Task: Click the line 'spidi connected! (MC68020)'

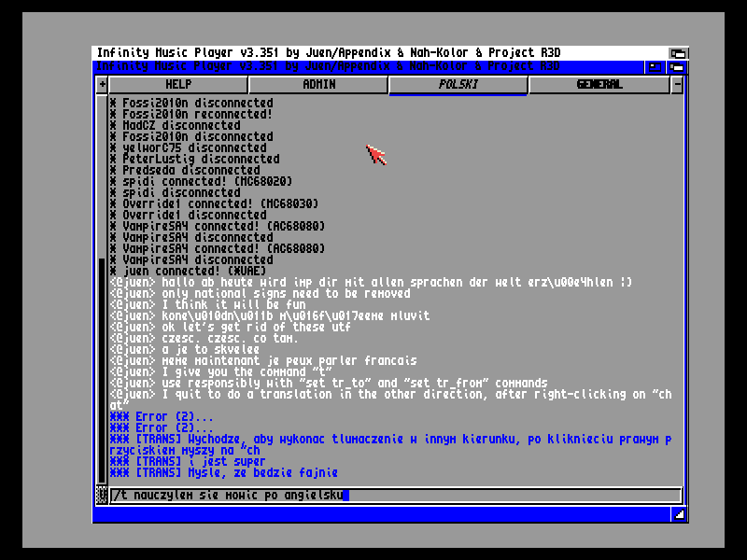Action: [201, 181]
